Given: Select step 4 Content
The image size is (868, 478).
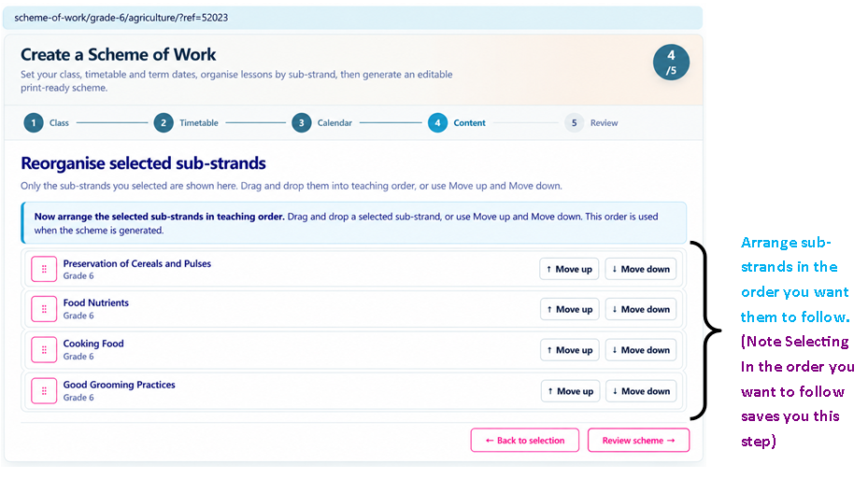Looking at the screenshot, I should (x=457, y=123).
